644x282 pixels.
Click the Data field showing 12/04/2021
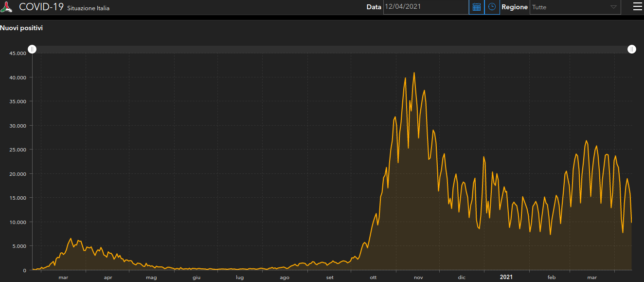pyautogui.click(x=425, y=7)
